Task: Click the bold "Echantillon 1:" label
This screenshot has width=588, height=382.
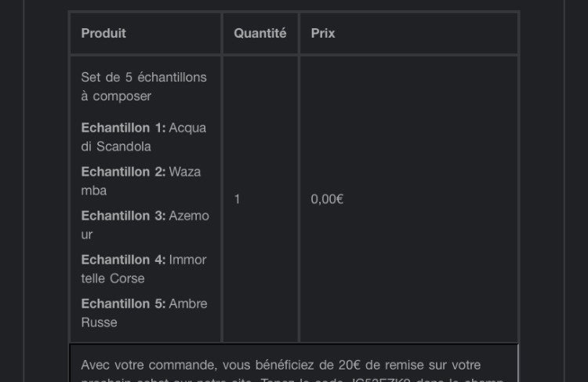Action: pos(123,127)
